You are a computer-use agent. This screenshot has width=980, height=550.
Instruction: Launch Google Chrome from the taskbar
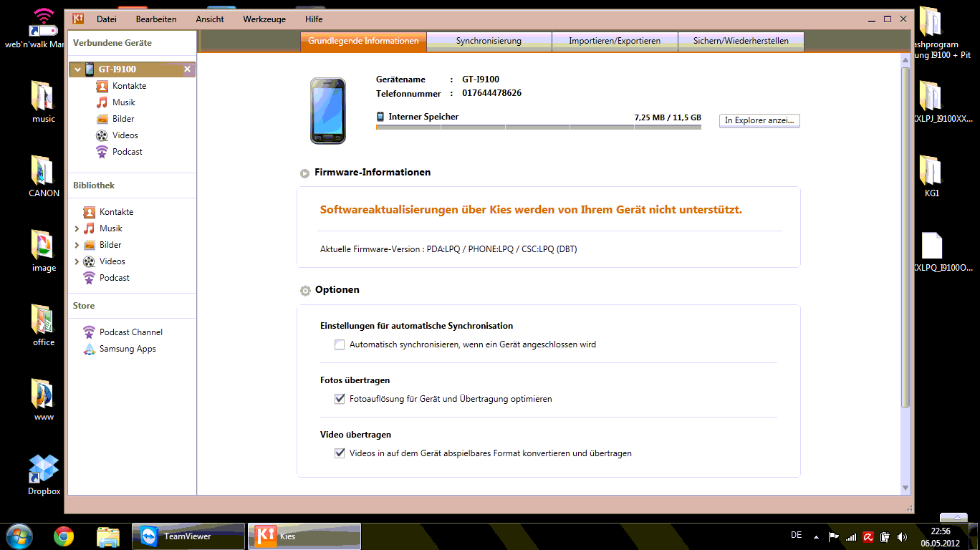tap(64, 536)
